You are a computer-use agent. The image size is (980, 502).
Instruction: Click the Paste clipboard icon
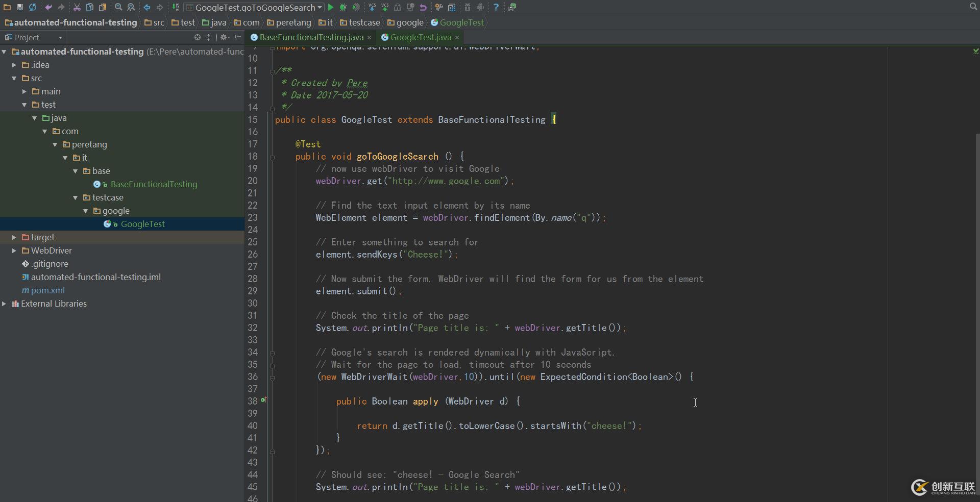(x=103, y=7)
